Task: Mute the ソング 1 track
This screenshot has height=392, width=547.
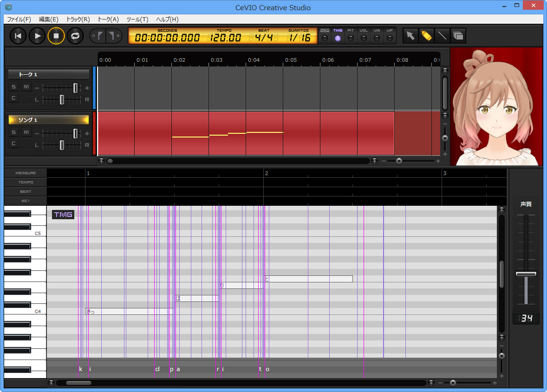Action: tap(26, 132)
